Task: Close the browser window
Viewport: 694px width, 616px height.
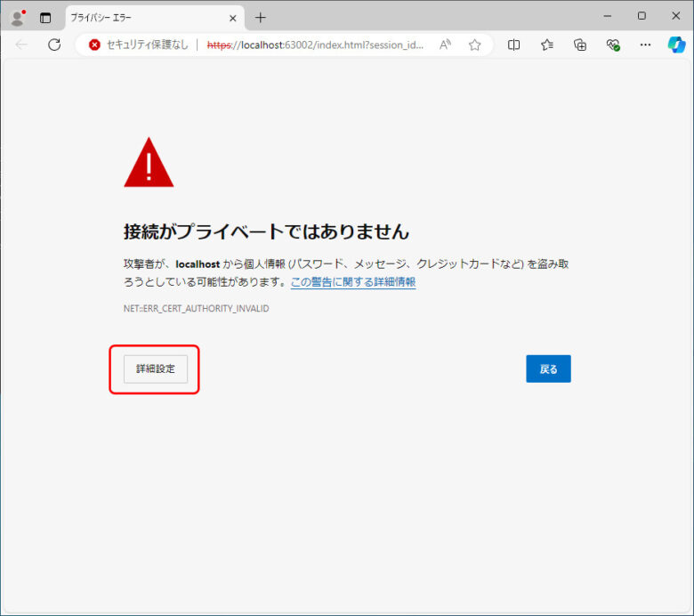Action: coord(676,16)
